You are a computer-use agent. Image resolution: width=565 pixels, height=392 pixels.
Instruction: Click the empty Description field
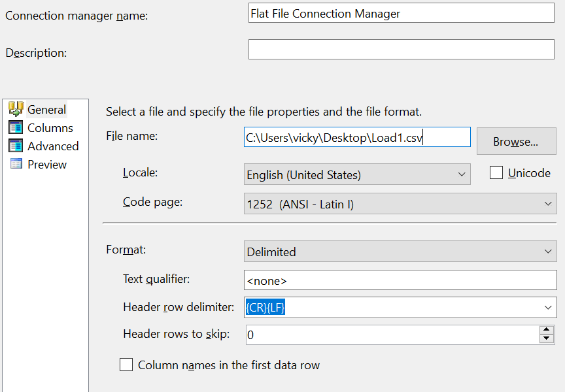(x=402, y=49)
